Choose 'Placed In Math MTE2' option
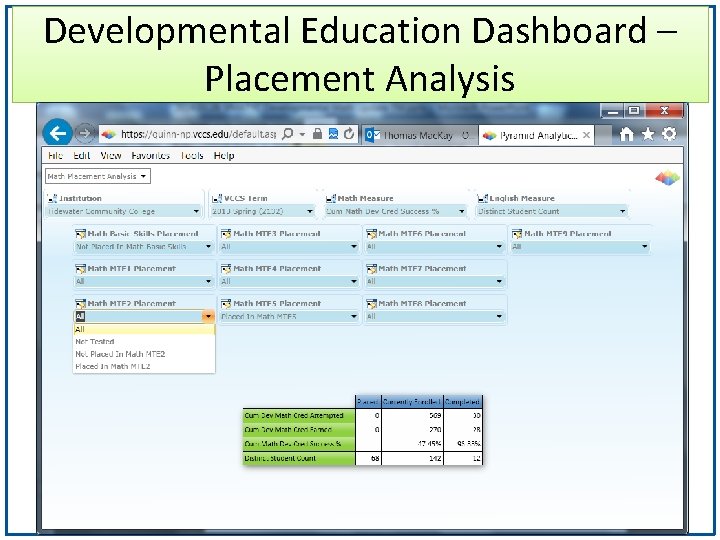Screen dimensions: 720x540 coord(144,366)
